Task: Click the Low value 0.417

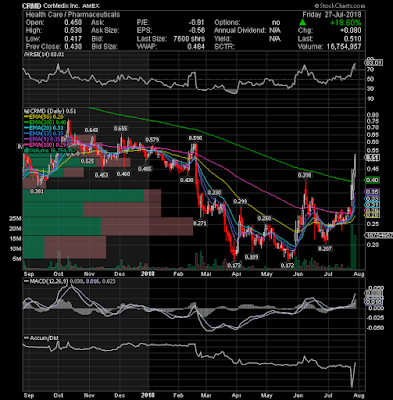Action: click(73, 39)
